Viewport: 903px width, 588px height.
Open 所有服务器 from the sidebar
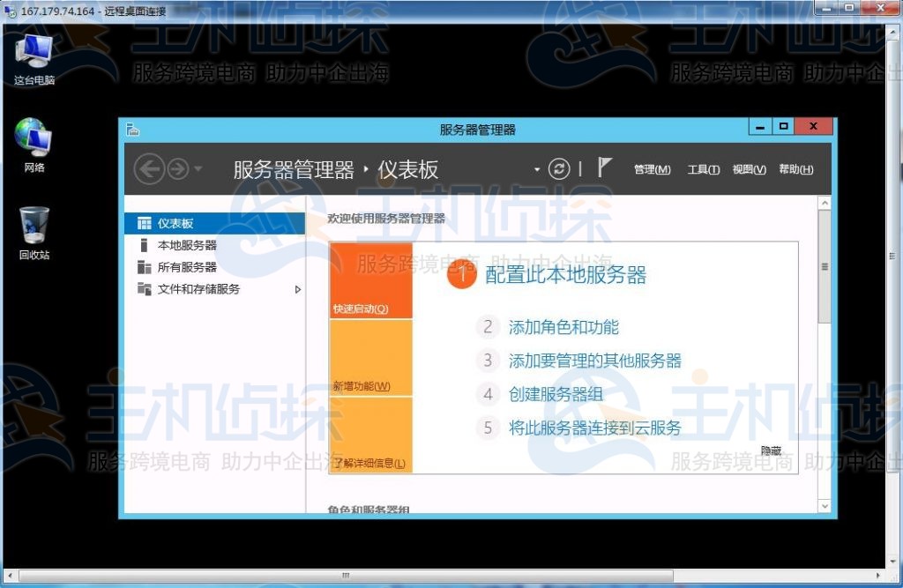pyautogui.click(x=185, y=267)
